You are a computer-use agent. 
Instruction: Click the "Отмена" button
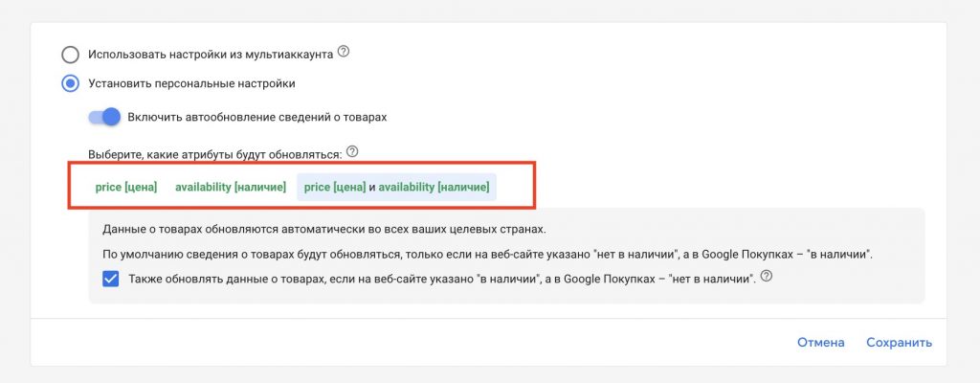point(820,343)
